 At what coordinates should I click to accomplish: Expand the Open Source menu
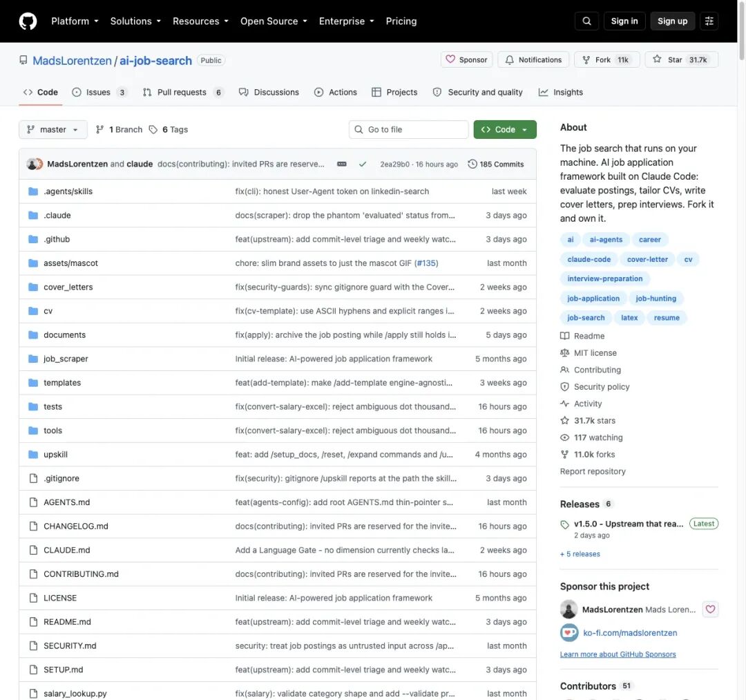point(274,21)
